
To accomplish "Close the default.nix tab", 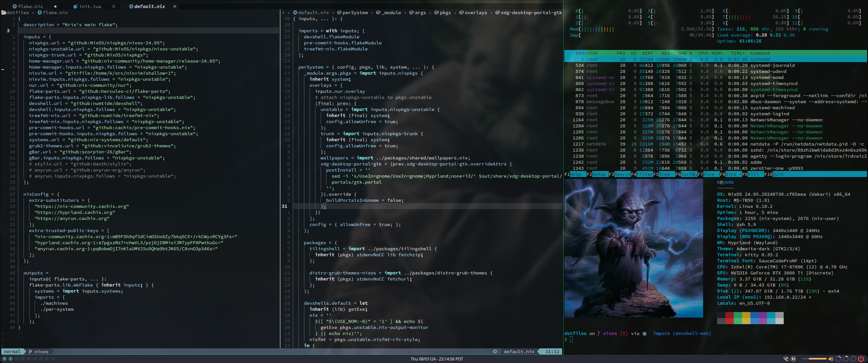I will pos(175,6).
